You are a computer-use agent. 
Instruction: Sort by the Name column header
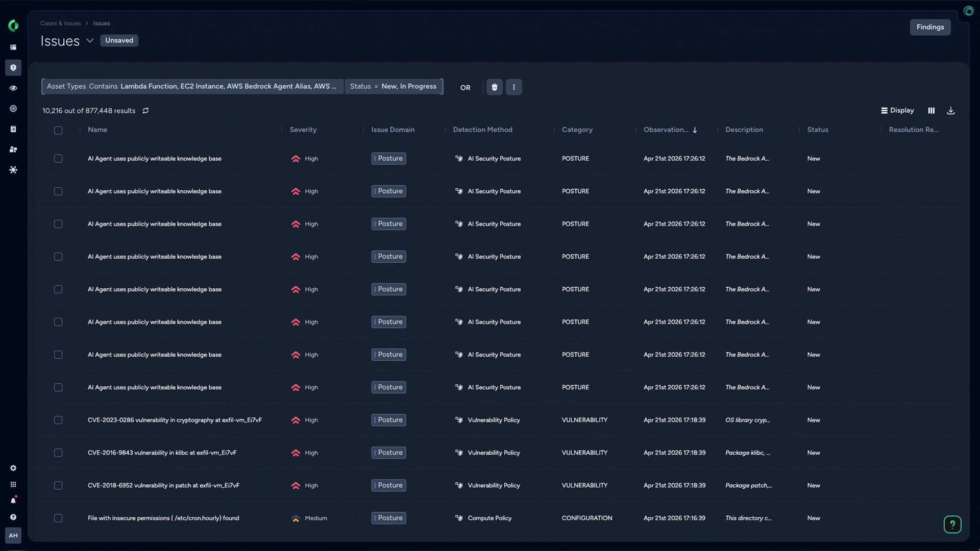click(x=97, y=130)
